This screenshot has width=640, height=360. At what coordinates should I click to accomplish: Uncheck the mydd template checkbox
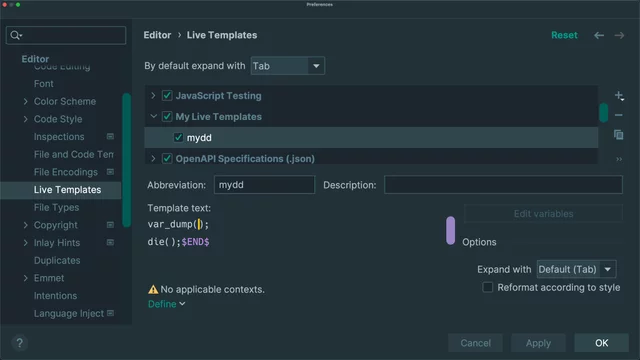click(178, 138)
